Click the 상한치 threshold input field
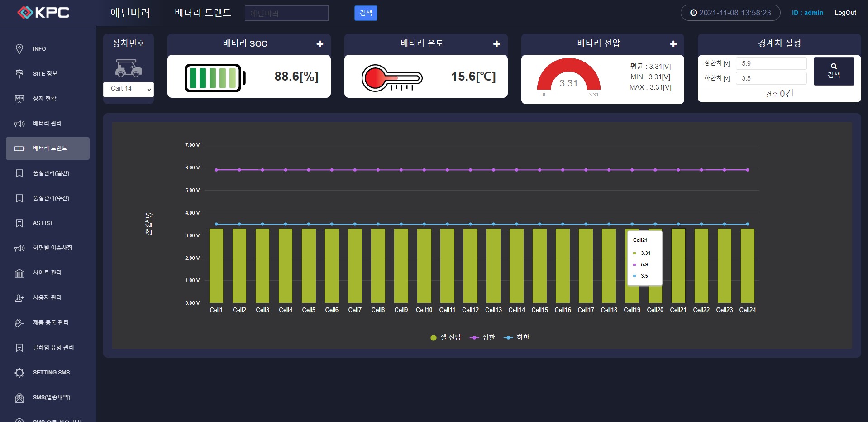This screenshot has height=422, width=868. [x=771, y=64]
